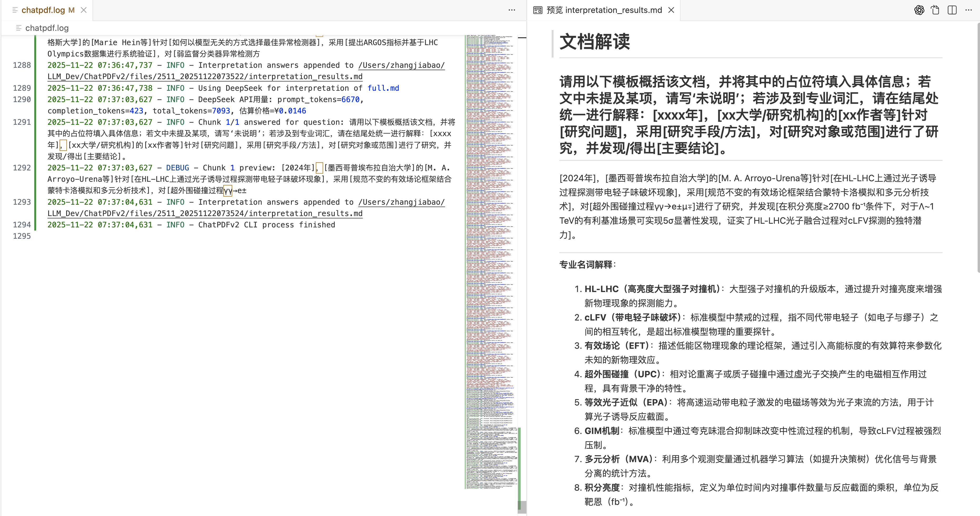The height and width of the screenshot is (516, 980).
Task: Open the interpretation_results.md path link on line 1293
Action: coord(246,208)
